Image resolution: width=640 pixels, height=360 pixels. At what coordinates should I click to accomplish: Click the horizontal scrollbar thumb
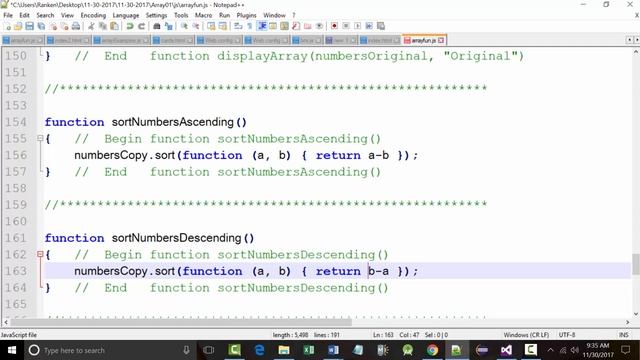pos(180,322)
